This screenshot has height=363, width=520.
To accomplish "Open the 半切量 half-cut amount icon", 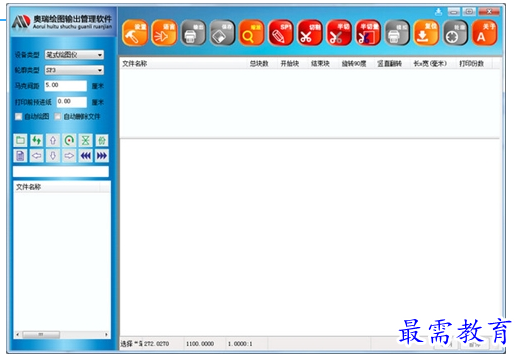I will pyautogui.click(x=368, y=33).
